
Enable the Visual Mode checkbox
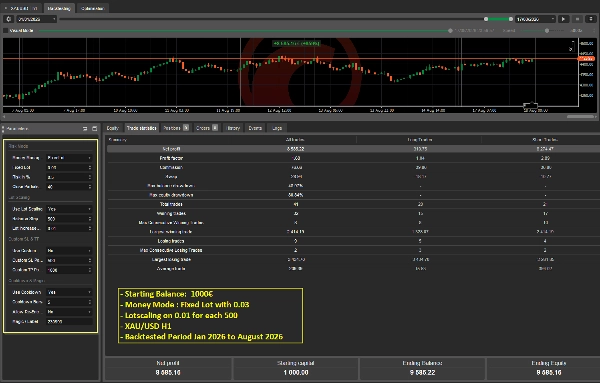click(x=5, y=30)
